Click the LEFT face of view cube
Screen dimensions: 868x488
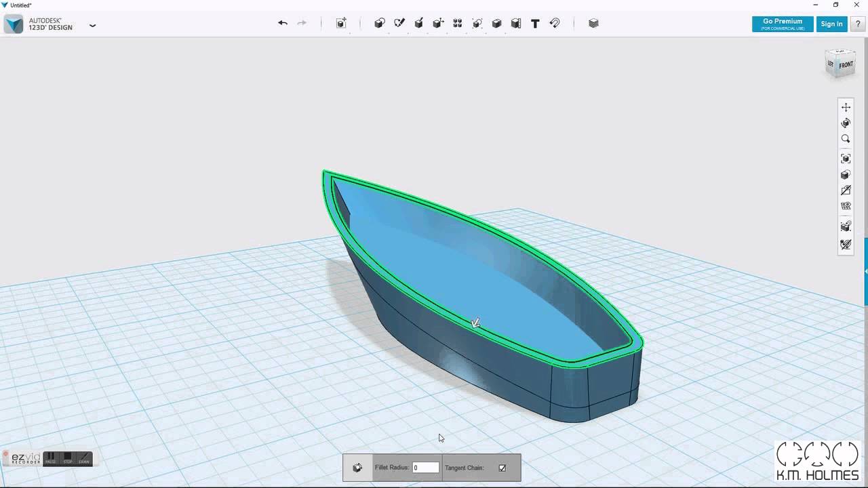(x=831, y=64)
